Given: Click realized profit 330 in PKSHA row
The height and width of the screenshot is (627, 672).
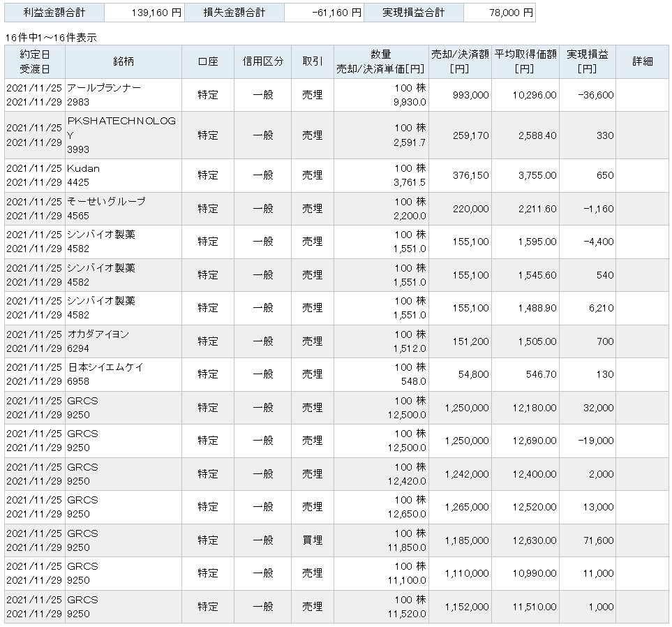Looking at the screenshot, I should [x=605, y=135].
